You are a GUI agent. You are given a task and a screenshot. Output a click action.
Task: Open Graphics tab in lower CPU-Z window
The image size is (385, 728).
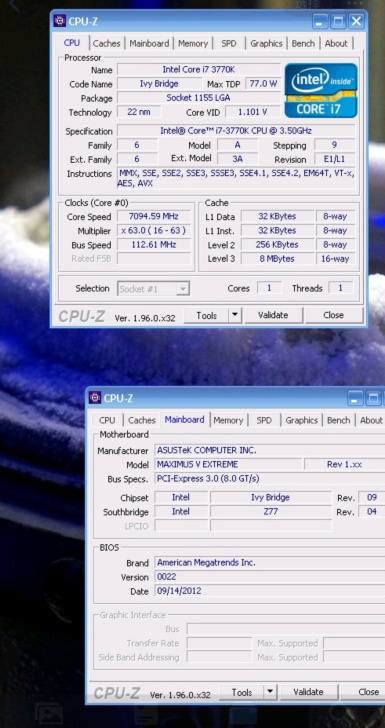(x=301, y=420)
